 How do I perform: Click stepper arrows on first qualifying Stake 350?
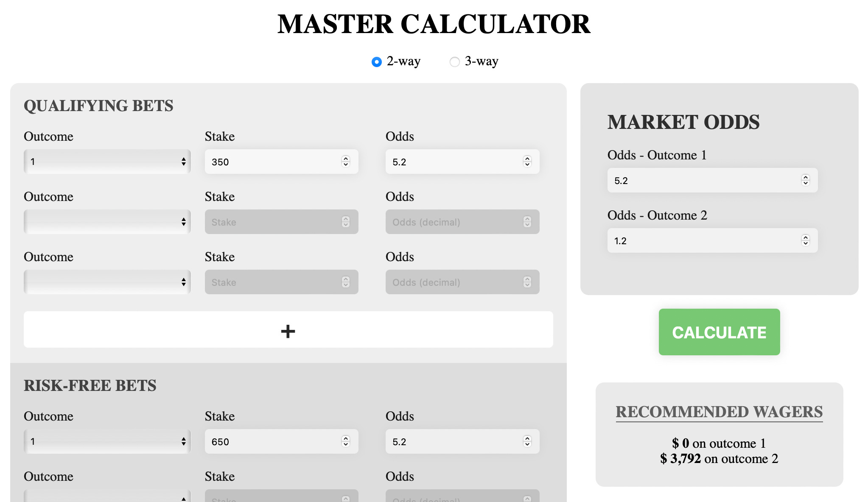pos(345,162)
